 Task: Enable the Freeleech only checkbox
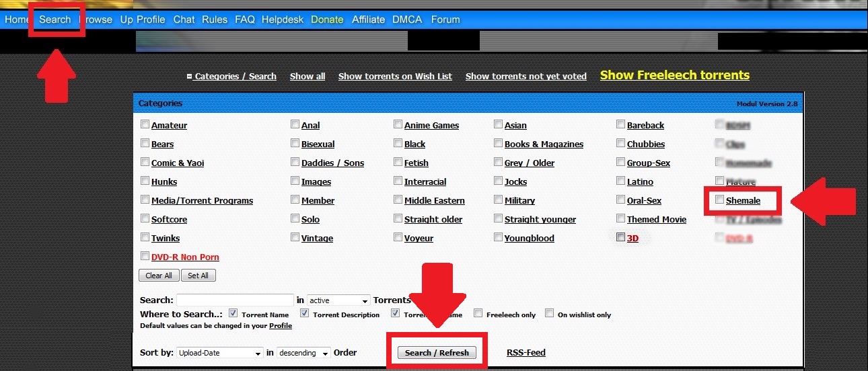tap(478, 313)
